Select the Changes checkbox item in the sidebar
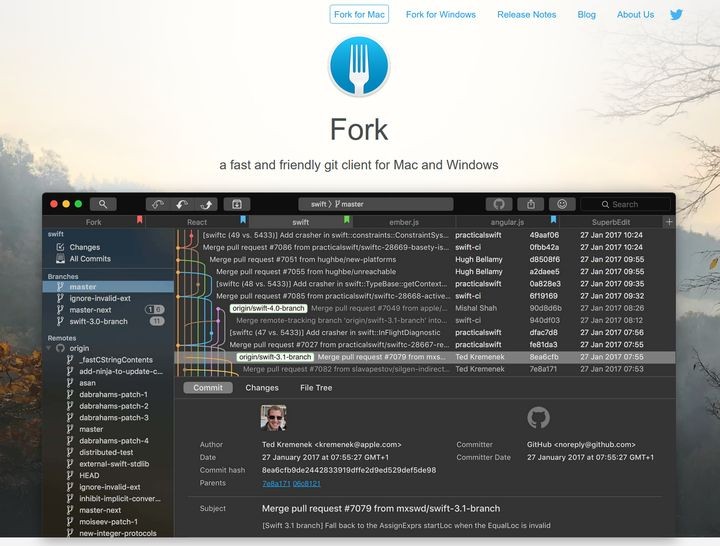Image resolution: width=720 pixels, height=546 pixels. (x=84, y=246)
